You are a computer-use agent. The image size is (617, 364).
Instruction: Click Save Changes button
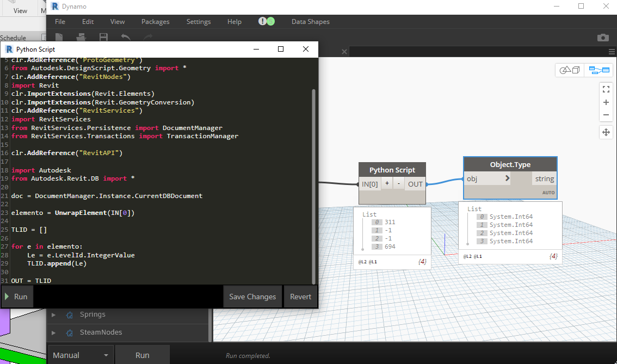(252, 297)
